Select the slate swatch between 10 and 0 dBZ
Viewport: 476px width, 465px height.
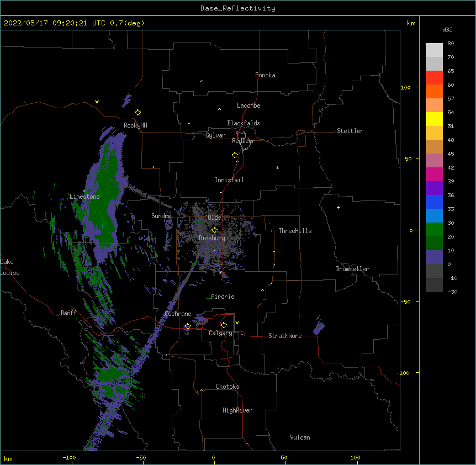point(434,257)
